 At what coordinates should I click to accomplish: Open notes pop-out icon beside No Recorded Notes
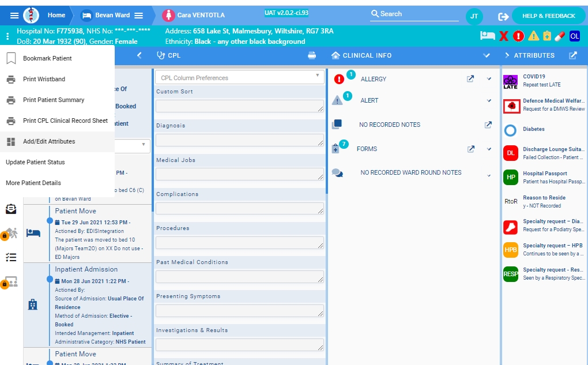coord(488,125)
